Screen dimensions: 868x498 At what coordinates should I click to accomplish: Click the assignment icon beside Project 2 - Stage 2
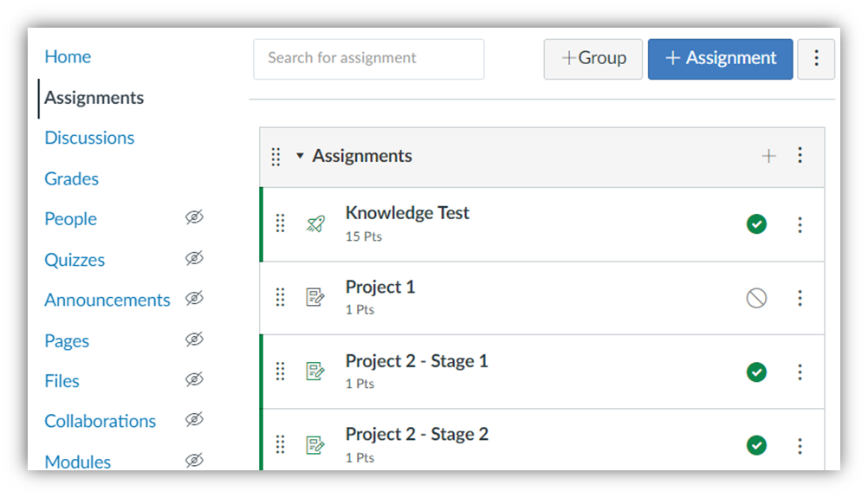coord(315,445)
